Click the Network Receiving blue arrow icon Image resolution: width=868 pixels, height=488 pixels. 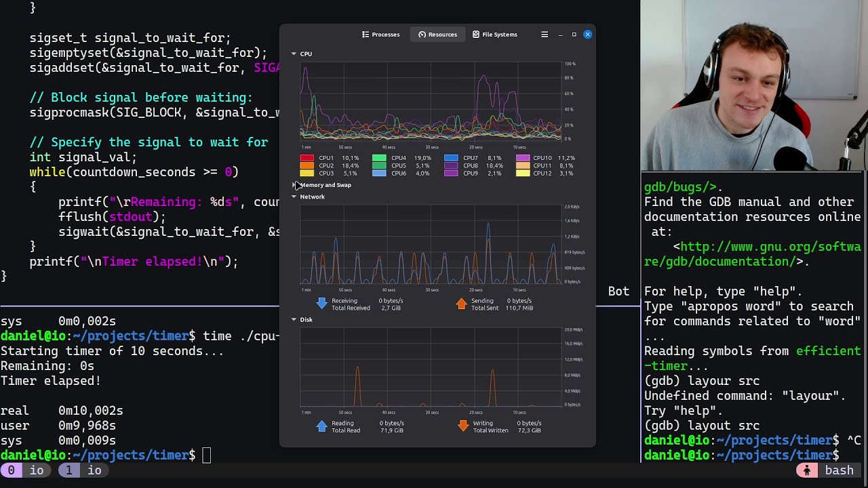(x=322, y=304)
